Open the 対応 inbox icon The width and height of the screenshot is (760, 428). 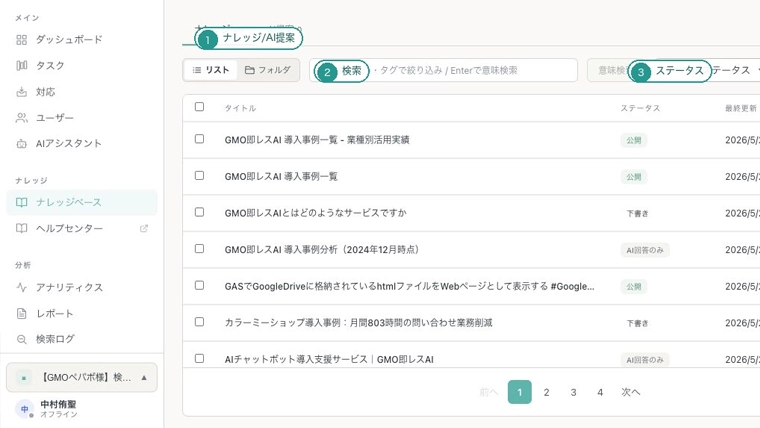point(21,92)
